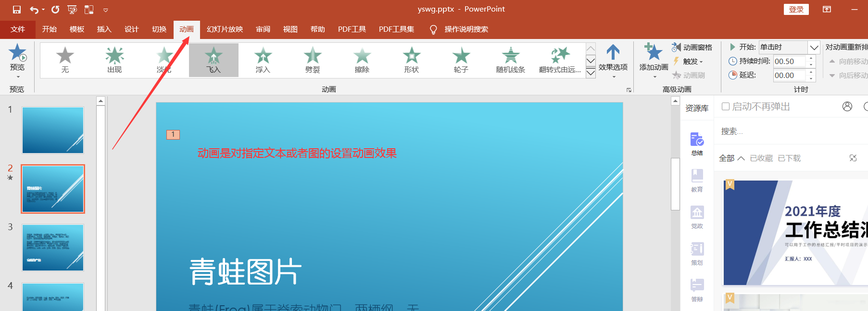Click the 登录 sign-in button
This screenshot has width=868, height=311.
[x=796, y=10]
